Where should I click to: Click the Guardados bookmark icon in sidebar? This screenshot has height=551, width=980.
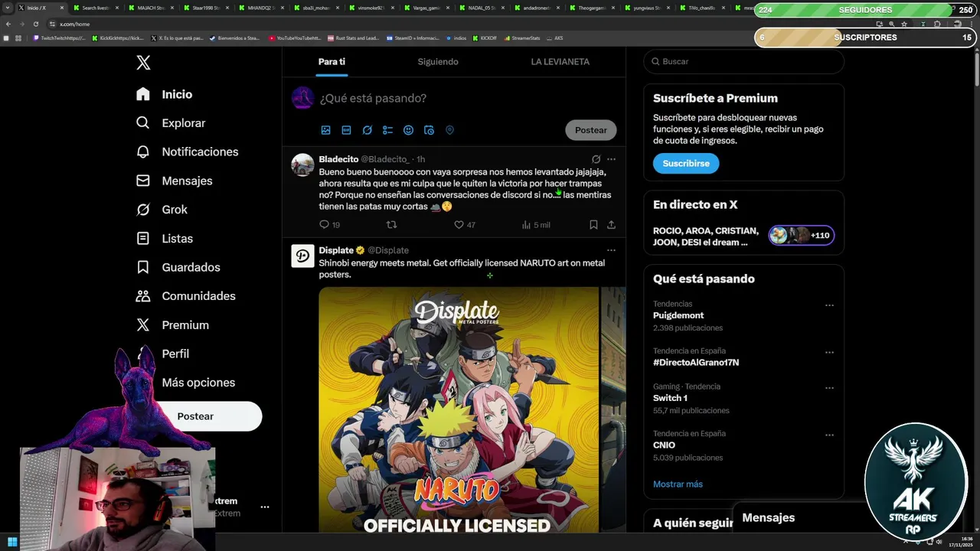(143, 267)
